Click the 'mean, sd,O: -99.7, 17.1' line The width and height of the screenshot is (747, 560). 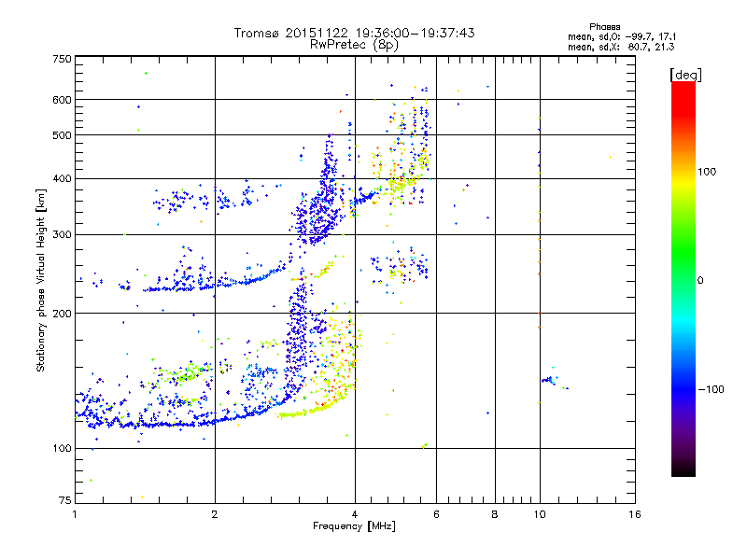coord(621,36)
